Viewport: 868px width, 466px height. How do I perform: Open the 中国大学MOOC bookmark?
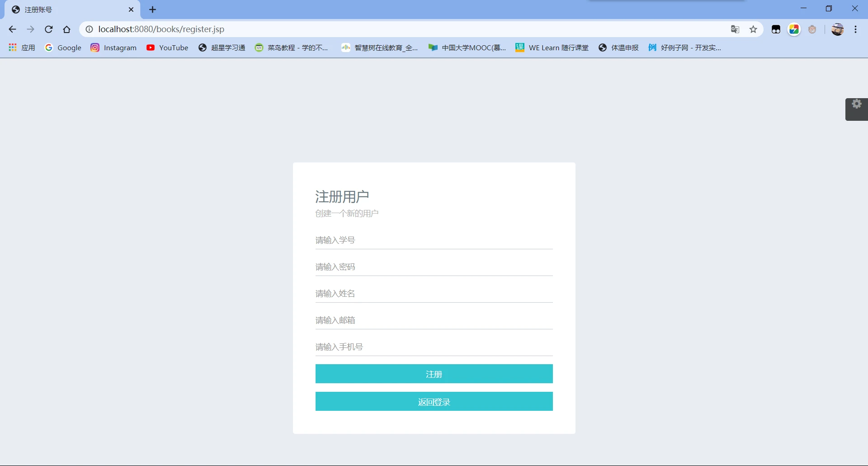point(467,48)
